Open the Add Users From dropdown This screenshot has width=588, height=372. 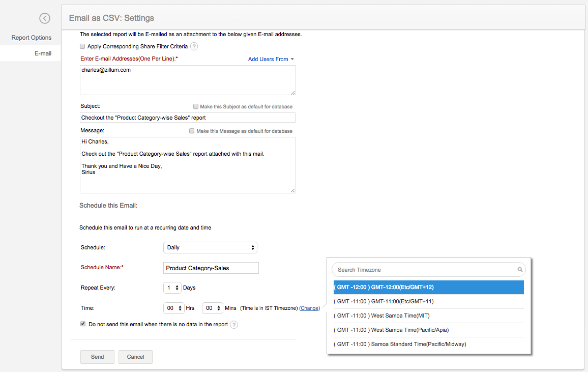pos(271,59)
